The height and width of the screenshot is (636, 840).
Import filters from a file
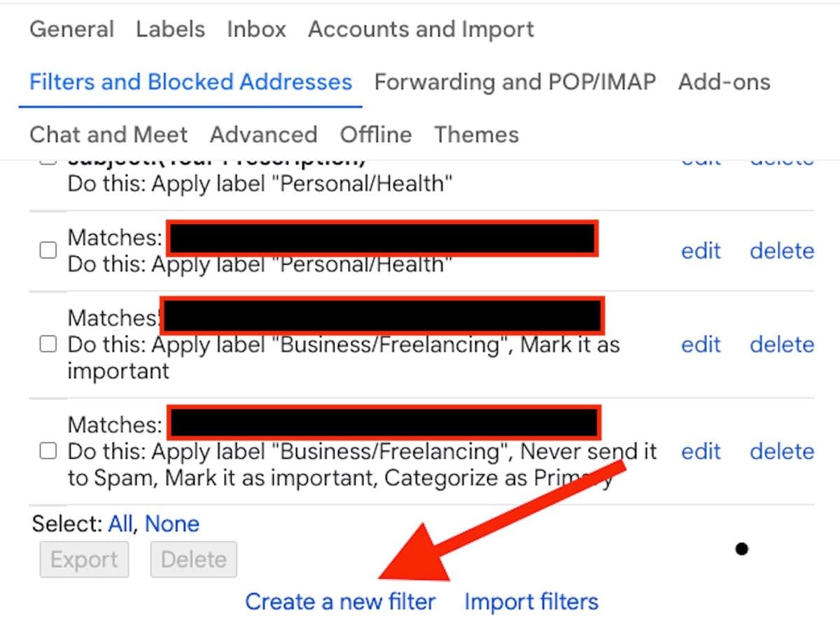pyautogui.click(x=531, y=601)
